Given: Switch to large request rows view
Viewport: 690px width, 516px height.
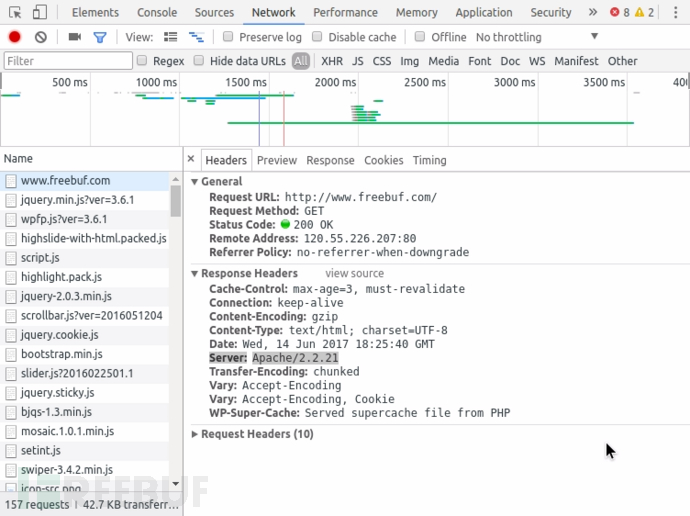Looking at the screenshot, I should point(170,37).
